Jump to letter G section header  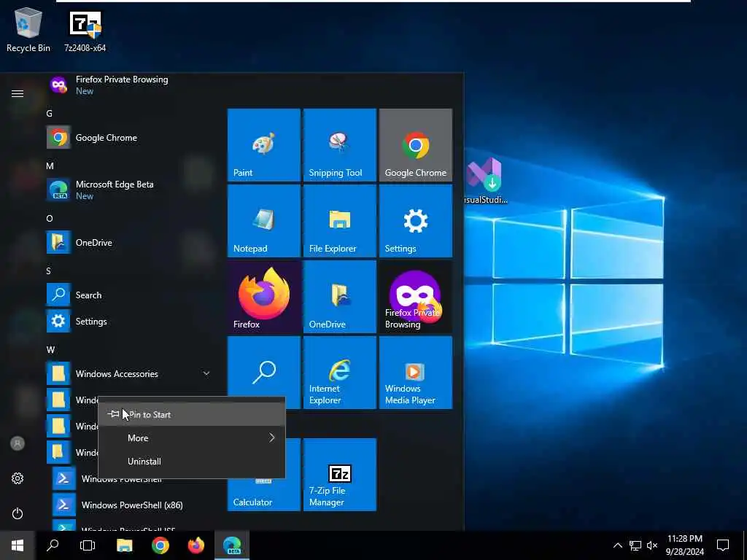pyautogui.click(x=49, y=113)
